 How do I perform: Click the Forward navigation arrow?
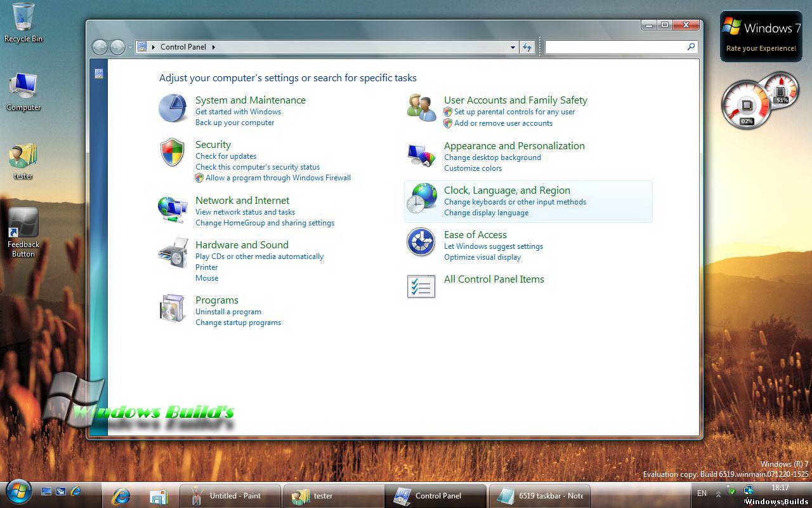[x=117, y=47]
